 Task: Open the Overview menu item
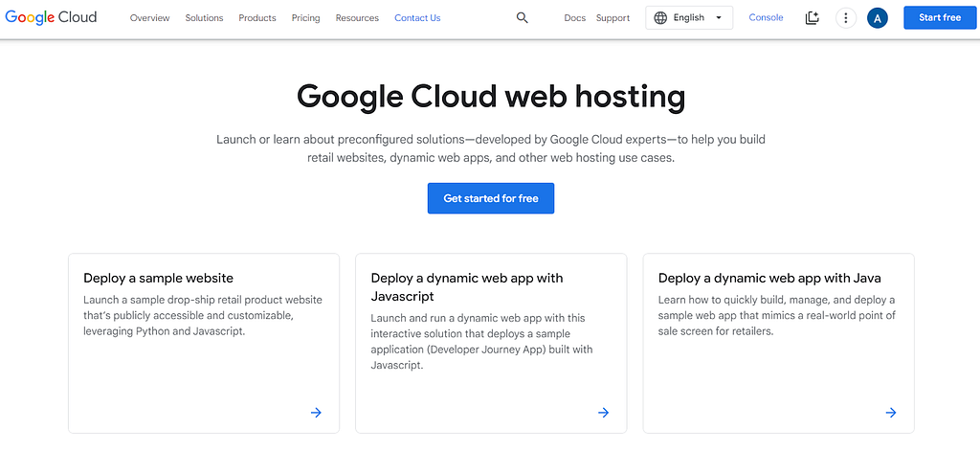click(x=149, y=17)
